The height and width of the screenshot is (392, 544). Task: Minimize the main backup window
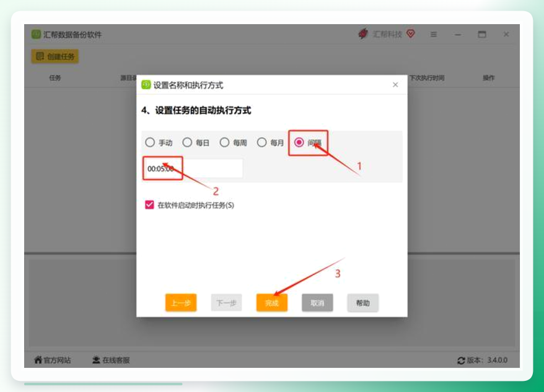coord(458,34)
